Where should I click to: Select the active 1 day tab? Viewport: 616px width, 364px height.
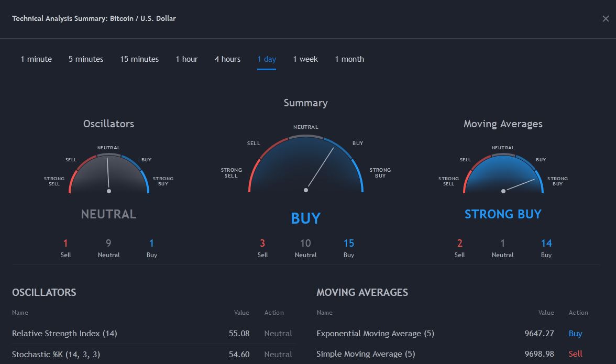267,59
